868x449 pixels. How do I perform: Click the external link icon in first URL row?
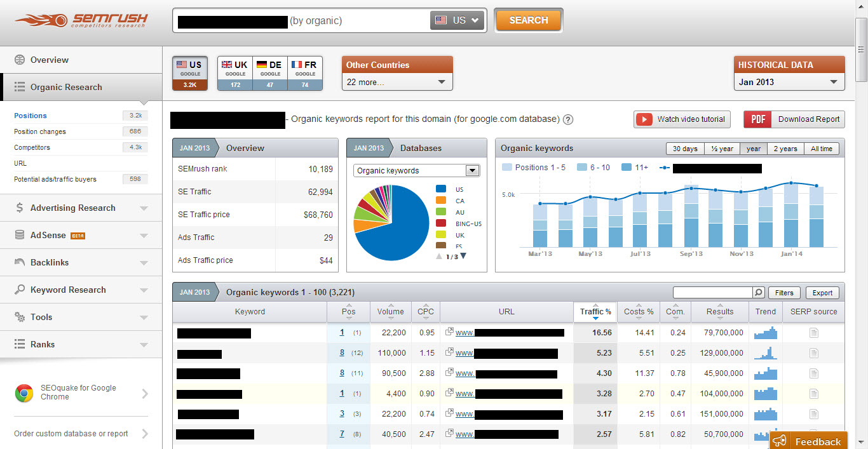(449, 332)
